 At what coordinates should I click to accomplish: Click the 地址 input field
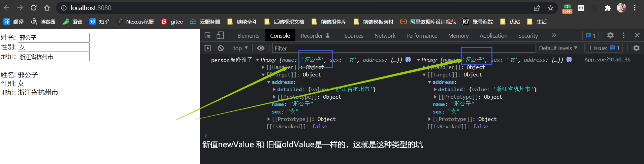click(x=54, y=57)
